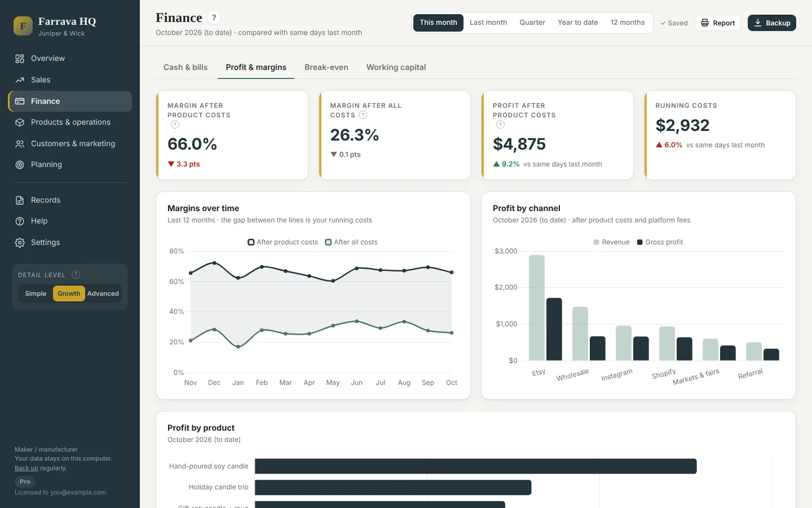Select the Last month period
This screenshot has width=812, height=508.
coord(488,23)
